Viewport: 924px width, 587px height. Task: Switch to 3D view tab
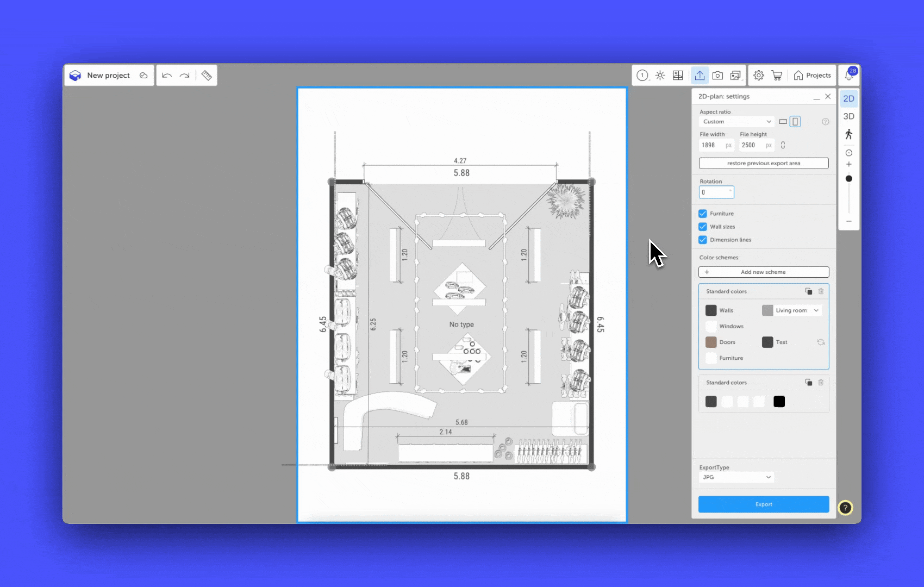[x=848, y=116]
